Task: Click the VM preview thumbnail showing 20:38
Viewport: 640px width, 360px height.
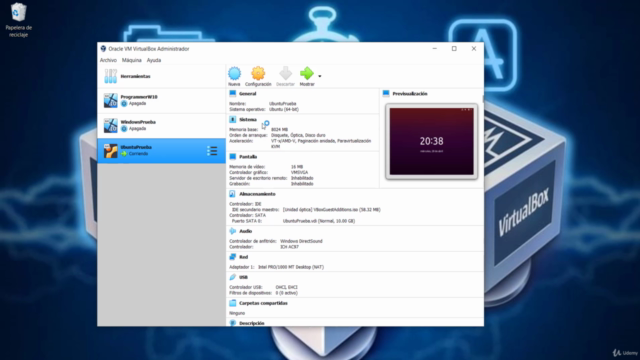Action: (x=431, y=141)
